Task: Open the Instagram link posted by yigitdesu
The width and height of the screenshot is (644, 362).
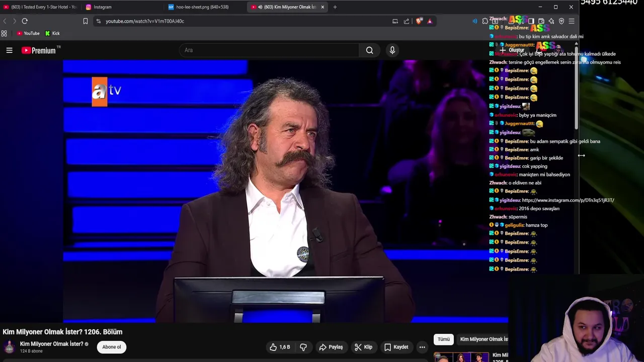Action: (568, 200)
